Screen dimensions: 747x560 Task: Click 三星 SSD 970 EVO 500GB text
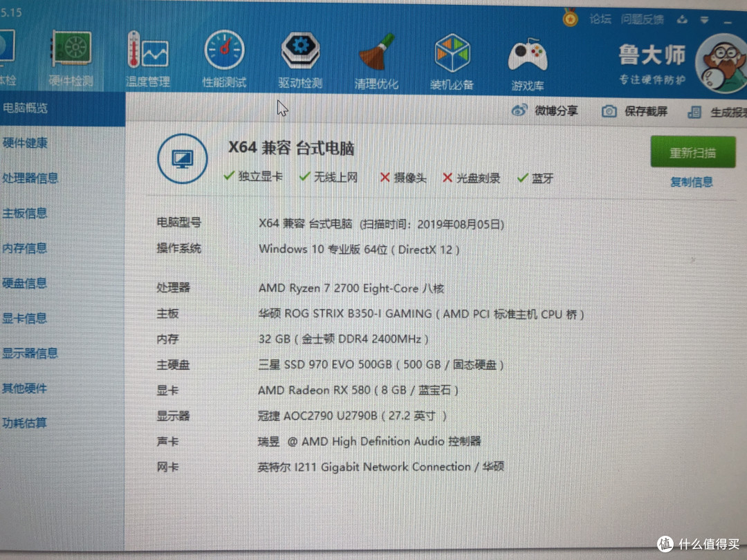(380, 365)
